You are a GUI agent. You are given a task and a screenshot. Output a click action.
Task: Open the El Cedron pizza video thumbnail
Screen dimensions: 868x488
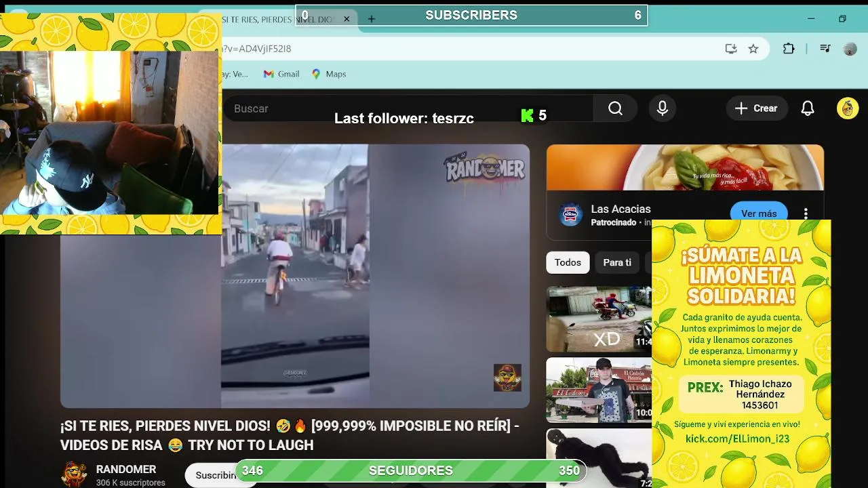click(x=599, y=390)
